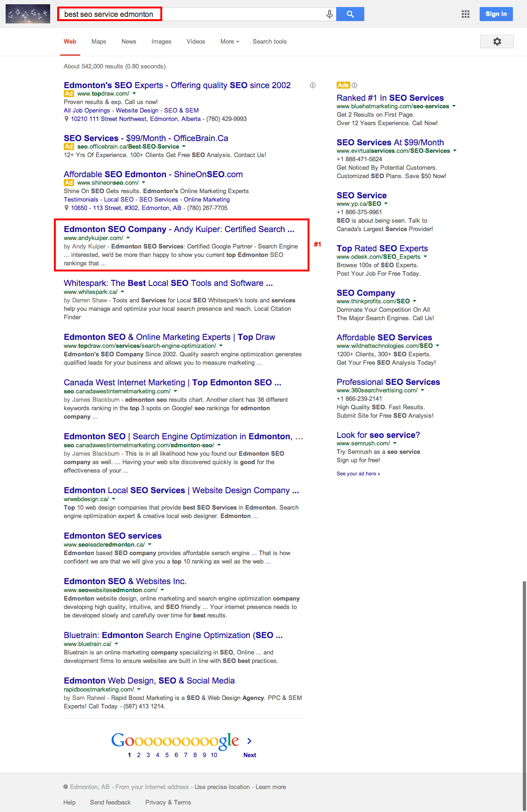Click the page vertical scrollbar thumb
The width and height of the screenshot is (527, 812).
pyautogui.click(x=525, y=696)
